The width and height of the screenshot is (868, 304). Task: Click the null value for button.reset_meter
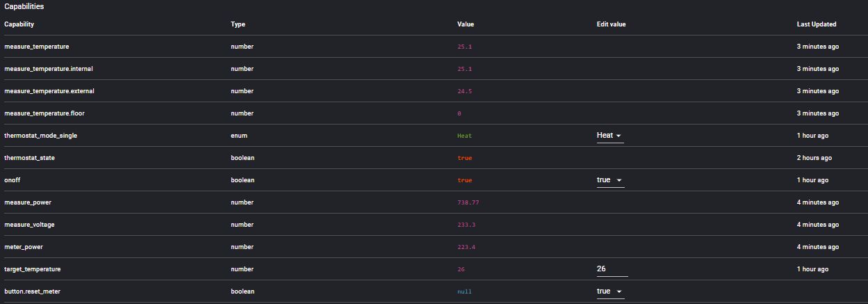(x=464, y=291)
